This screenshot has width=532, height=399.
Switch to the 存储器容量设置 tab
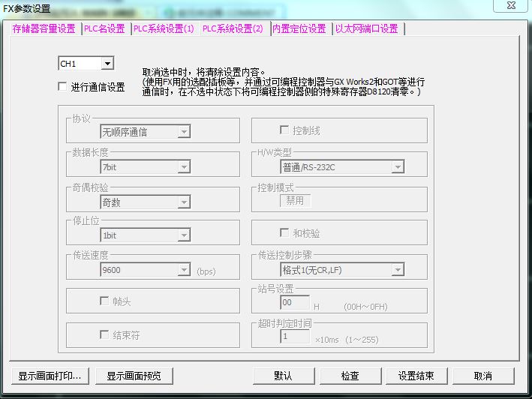(x=44, y=28)
